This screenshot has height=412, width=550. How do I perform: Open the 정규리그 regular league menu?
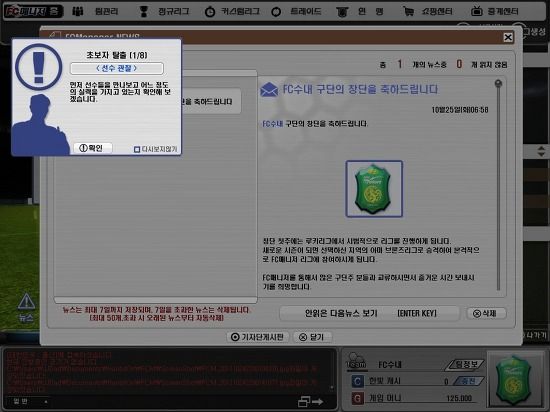[x=164, y=12]
